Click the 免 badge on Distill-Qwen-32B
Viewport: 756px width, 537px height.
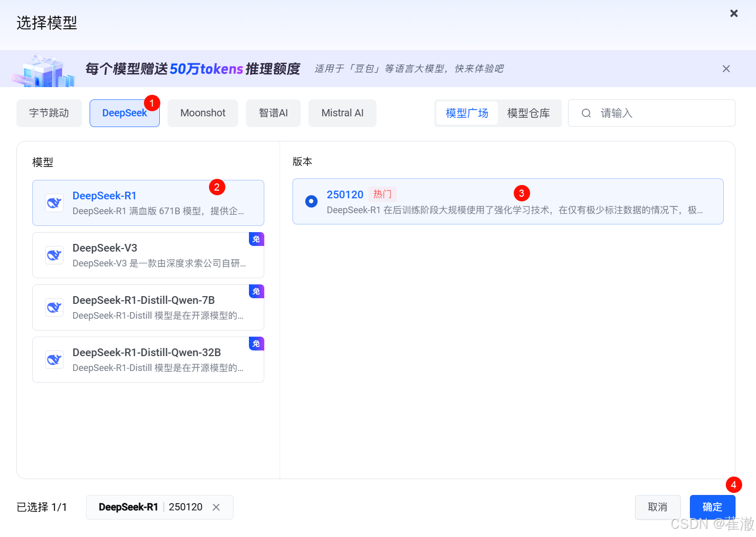pyautogui.click(x=257, y=344)
